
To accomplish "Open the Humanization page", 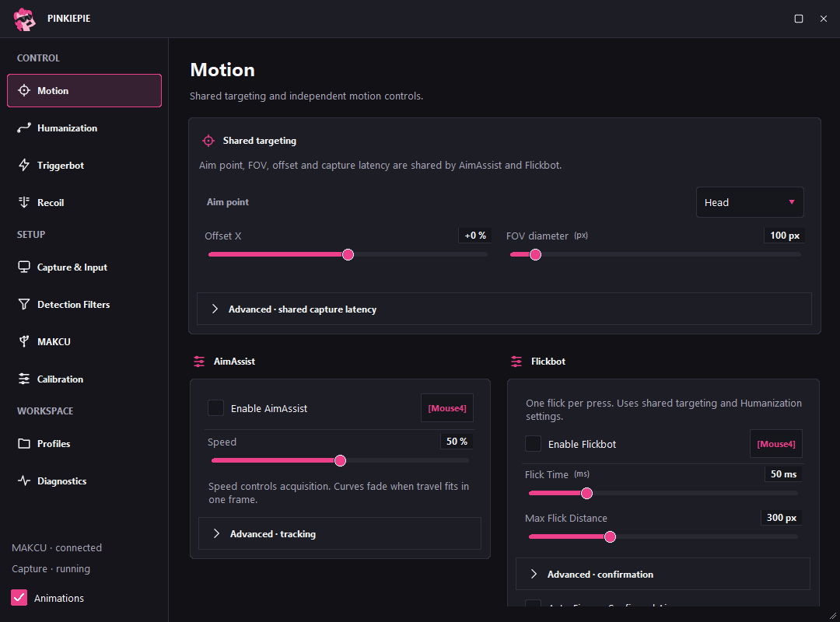I will 84,128.
